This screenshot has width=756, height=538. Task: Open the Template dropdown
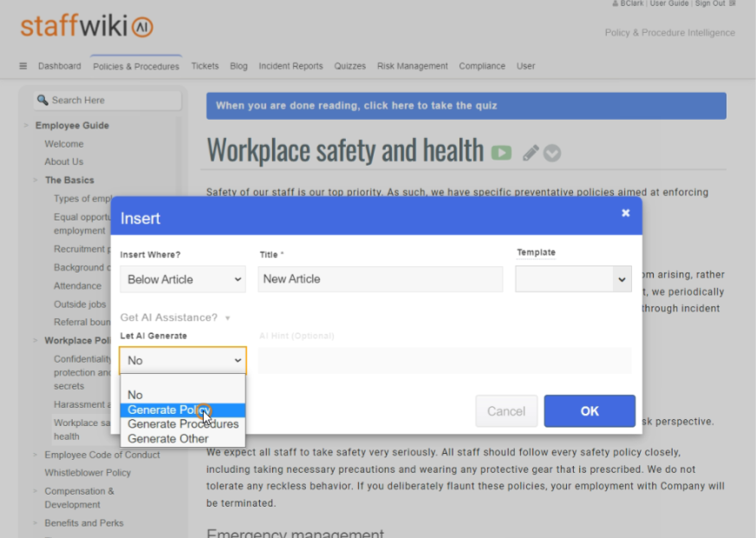[x=573, y=279]
